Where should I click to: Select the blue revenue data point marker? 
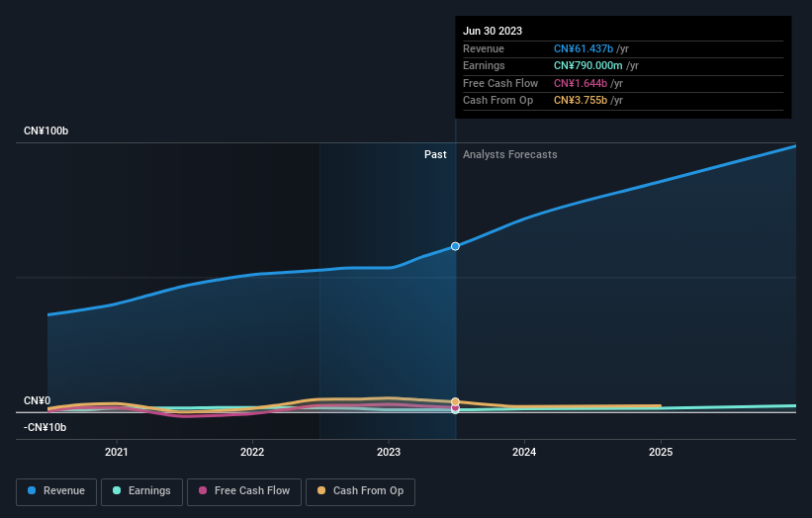pos(455,246)
